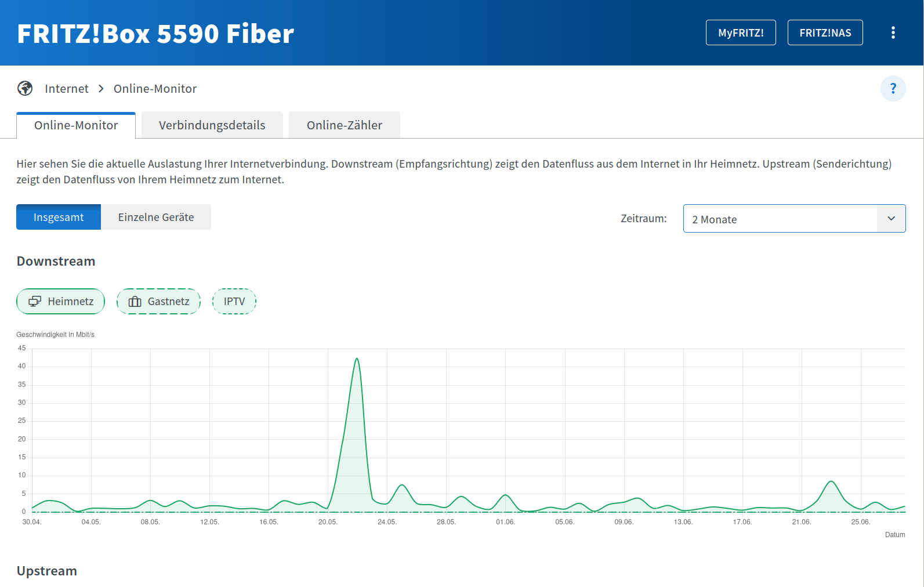Switch to the Online-Zähler tab
This screenshot has height=587, width=924.
344,125
